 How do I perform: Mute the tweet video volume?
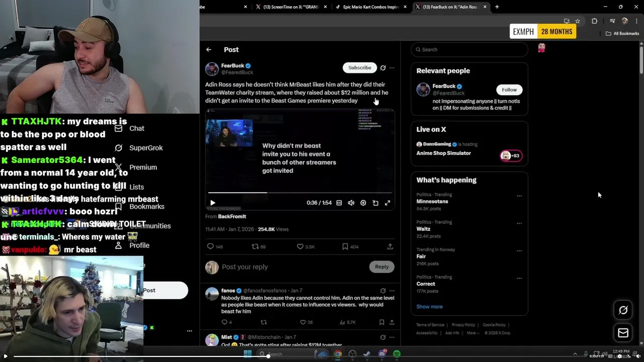(x=351, y=203)
